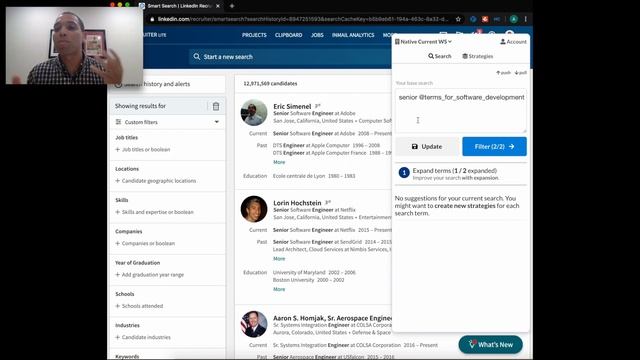Click Lorin Hochstein's profile photo

[x=254, y=209]
